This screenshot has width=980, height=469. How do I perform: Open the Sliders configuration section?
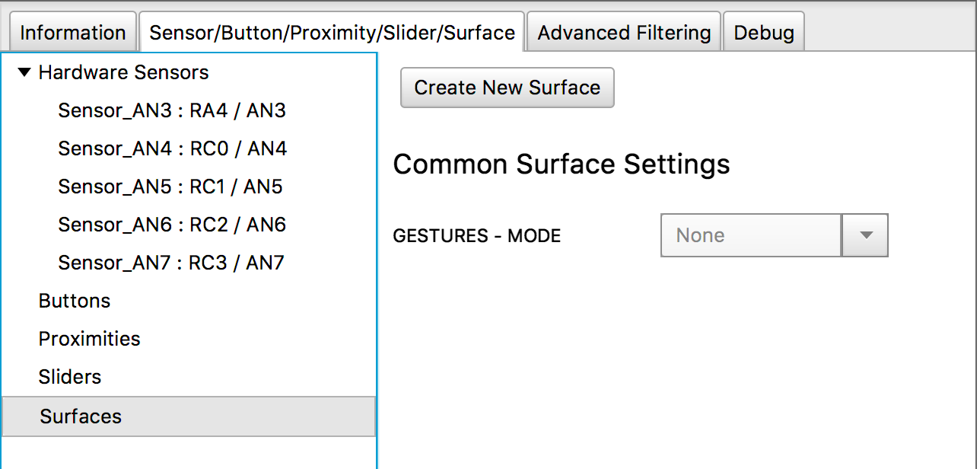coord(68,377)
